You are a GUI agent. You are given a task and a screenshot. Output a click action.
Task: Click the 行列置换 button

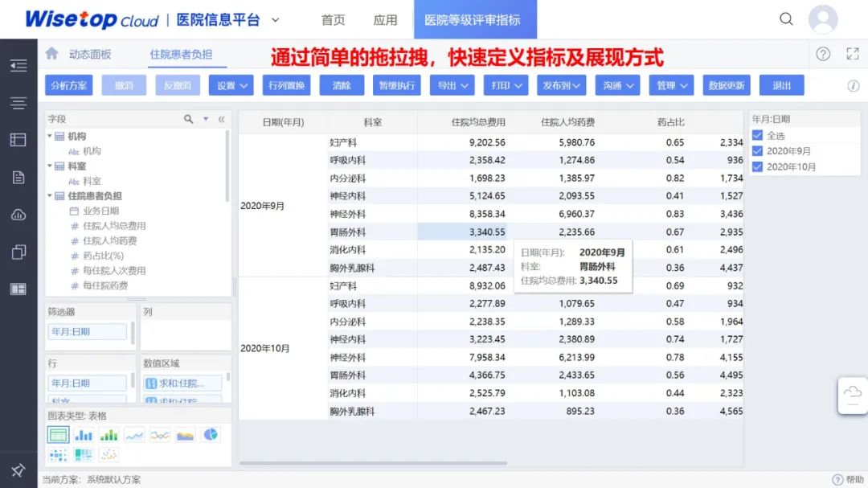pos(286,85)
